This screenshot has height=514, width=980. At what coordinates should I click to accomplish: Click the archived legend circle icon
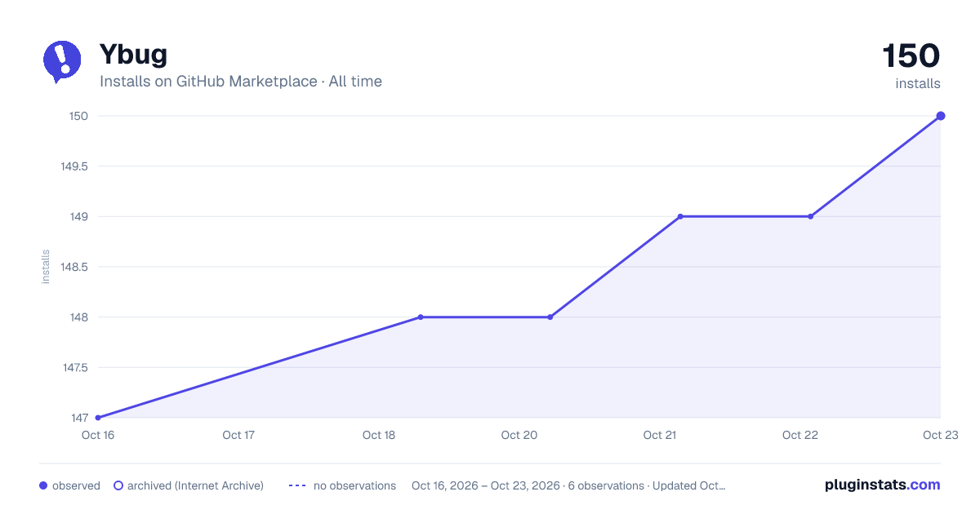coord(118,485)
